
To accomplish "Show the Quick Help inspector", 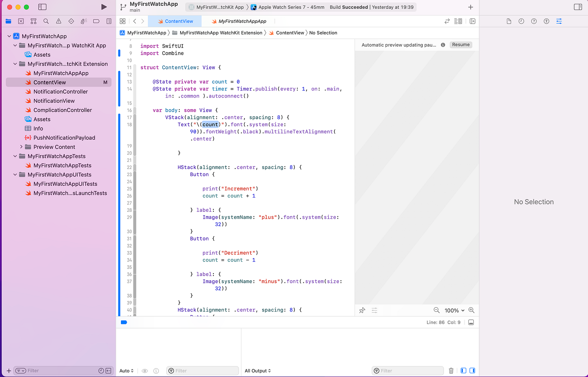I will pos(534,21).
